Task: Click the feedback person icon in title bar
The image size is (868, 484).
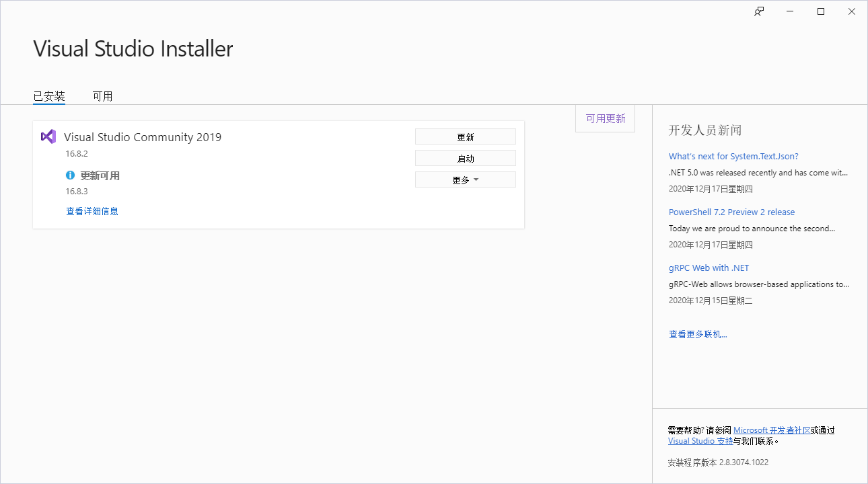Action: coord(758,11)
